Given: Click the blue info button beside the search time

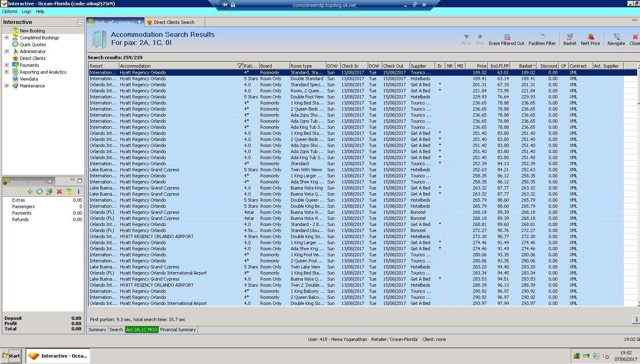Looking at the screenshot, I should 636,319.
